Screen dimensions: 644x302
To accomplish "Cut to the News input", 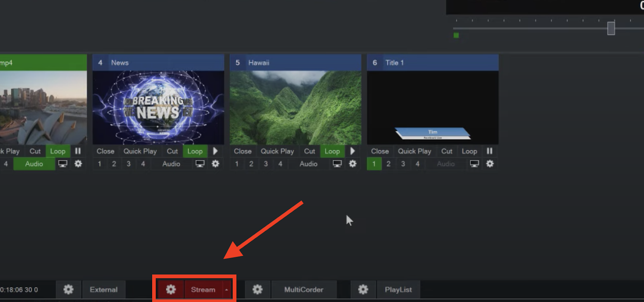I will point(172,151).
